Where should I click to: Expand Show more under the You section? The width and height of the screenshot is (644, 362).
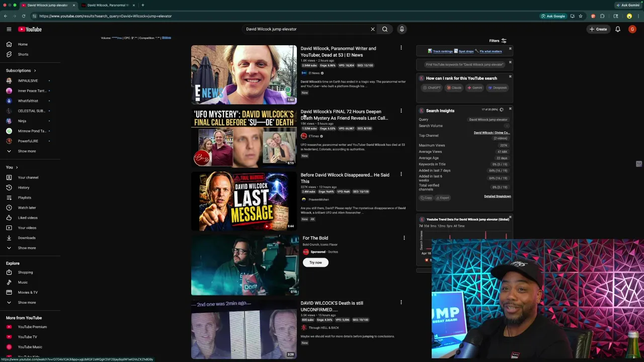coord(27,248)
